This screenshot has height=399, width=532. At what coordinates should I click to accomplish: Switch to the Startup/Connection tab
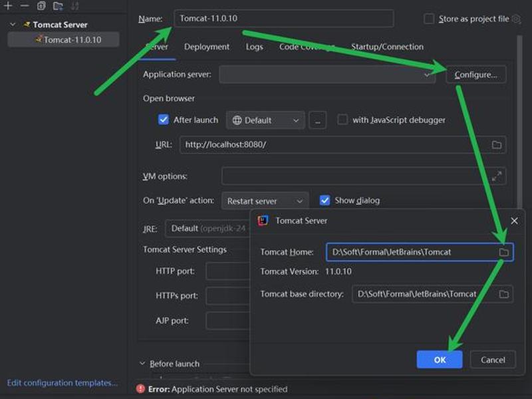click(387, 47)
